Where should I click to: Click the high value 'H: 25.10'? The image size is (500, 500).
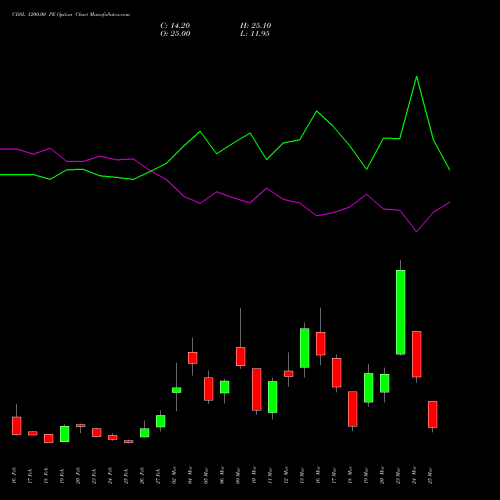click(255, 26)
